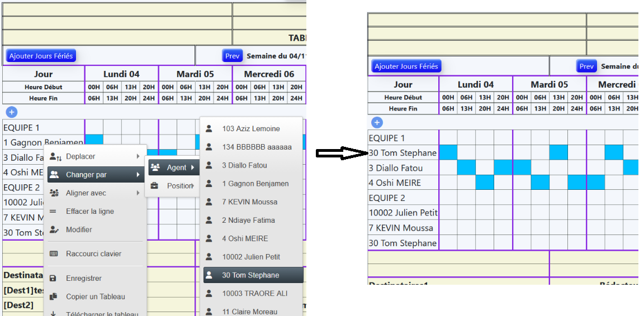The width and height of the screenshot is (644, 316).
Task: Select Effacer la ligne menu entry
Action: [95, 212]
